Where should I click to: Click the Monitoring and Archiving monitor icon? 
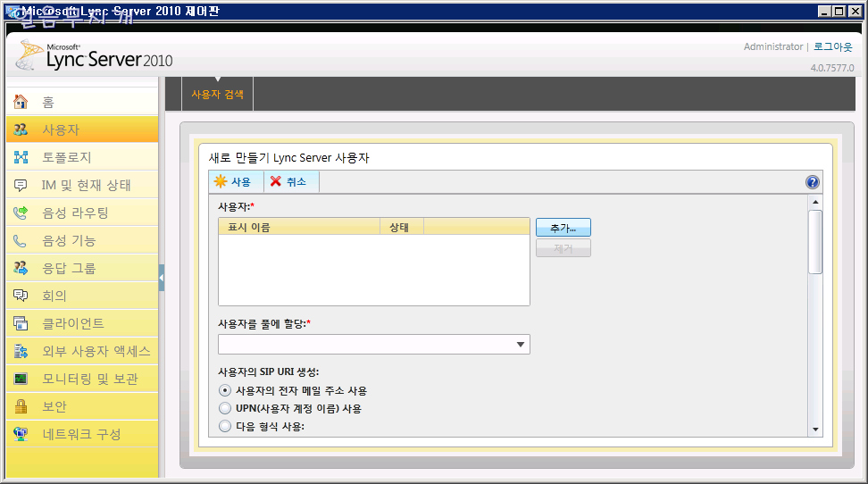point(21,379)
